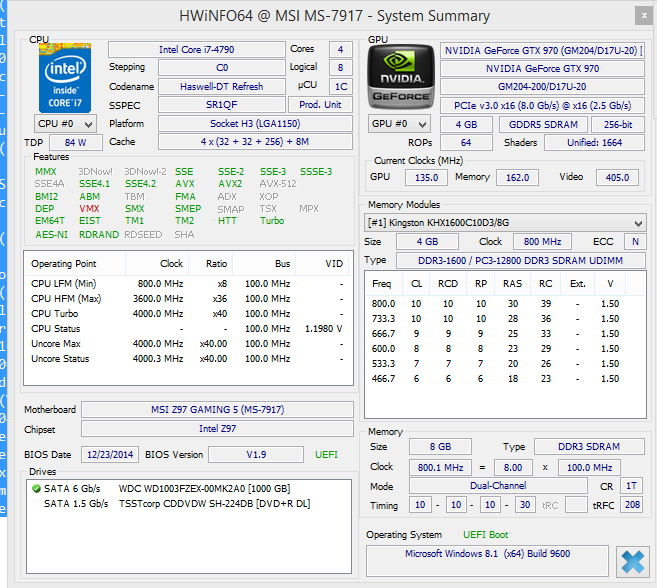Click the ECC value N field
The image size is (657, 588).
click(635, 242)
